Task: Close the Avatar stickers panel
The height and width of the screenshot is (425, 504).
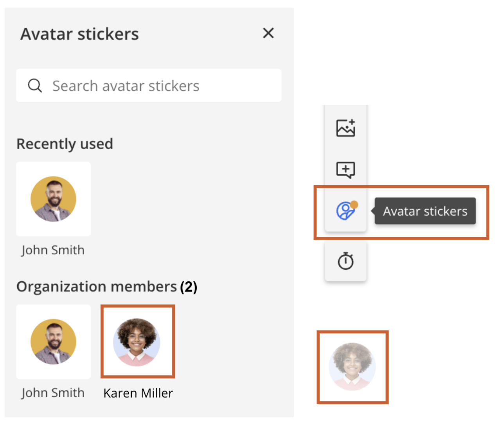Action: pos(268,33)
